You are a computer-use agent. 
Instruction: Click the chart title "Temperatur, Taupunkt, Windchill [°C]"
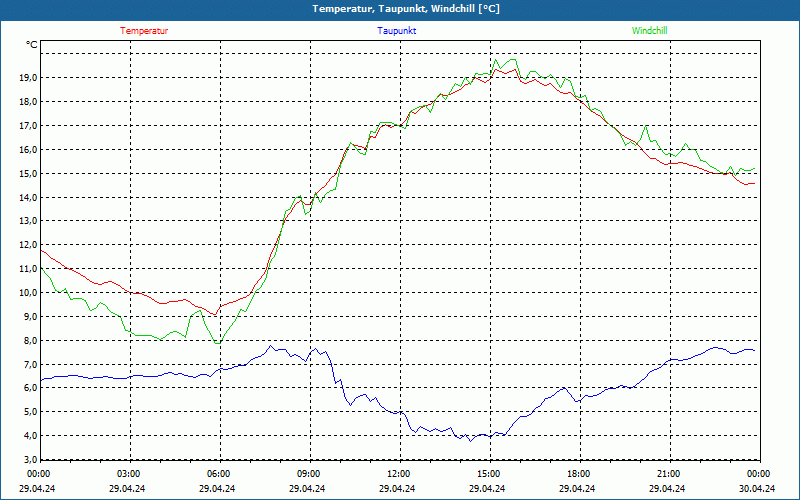pos(406,9)
